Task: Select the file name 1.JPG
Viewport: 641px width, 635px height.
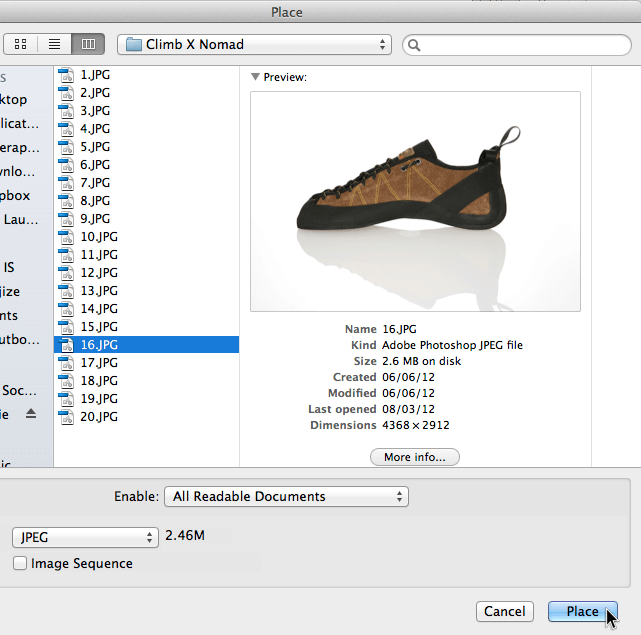Action: 95,75
